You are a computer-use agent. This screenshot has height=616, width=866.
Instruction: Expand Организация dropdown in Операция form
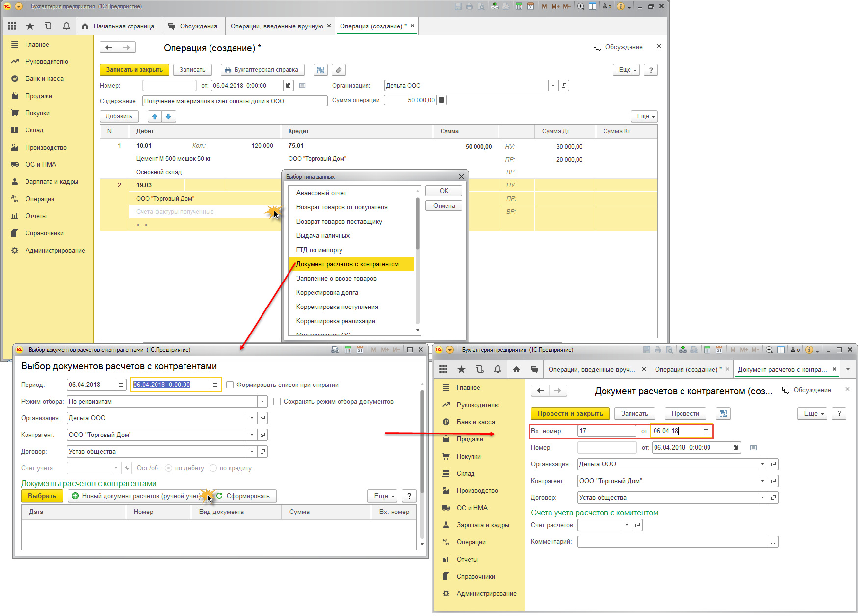[553, 86]
